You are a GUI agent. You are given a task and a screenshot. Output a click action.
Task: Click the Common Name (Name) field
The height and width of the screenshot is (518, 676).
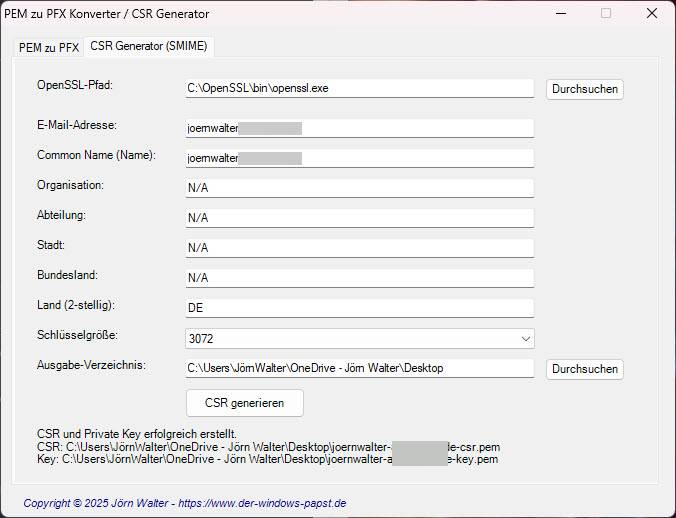click(x=359, y=158)
